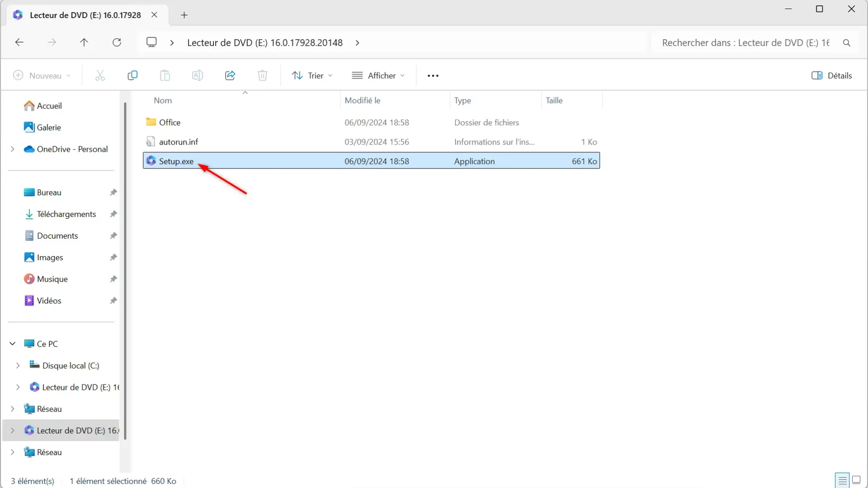
Task: Click the PC icon in address bar
Action: [x=151, y=42]
